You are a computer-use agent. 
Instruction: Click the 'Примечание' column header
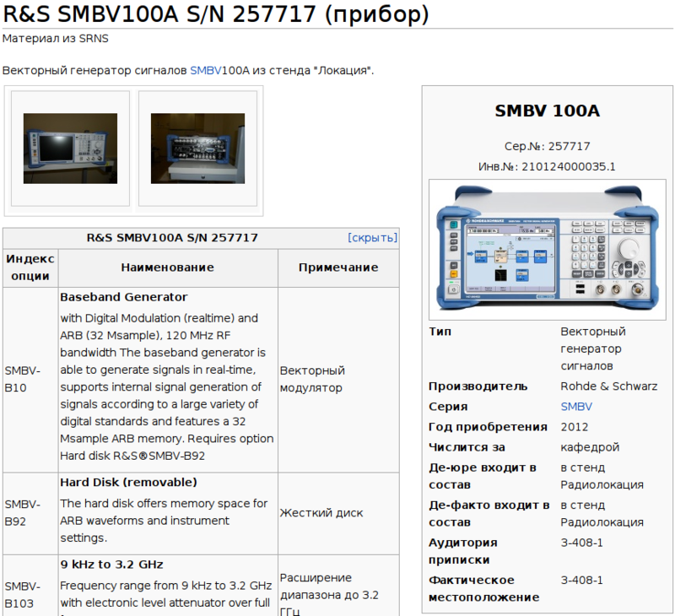[338, 267]
